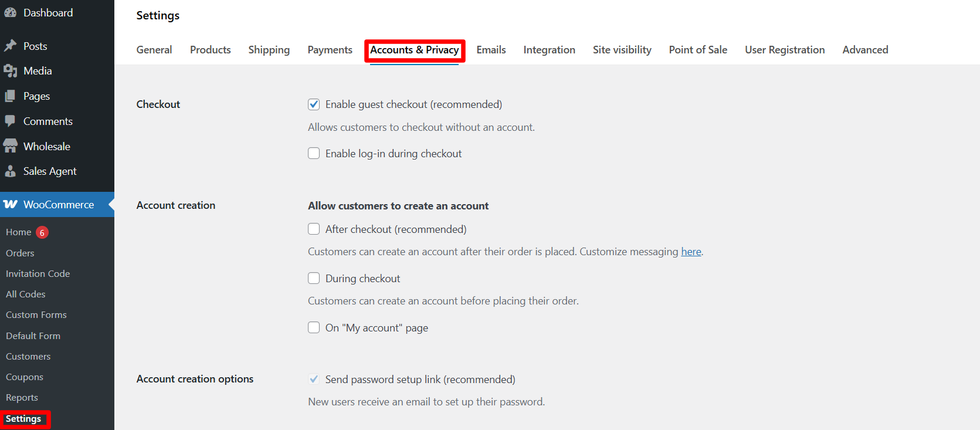
Task: Enable log-in during checkout
Action: pos(314,153)
